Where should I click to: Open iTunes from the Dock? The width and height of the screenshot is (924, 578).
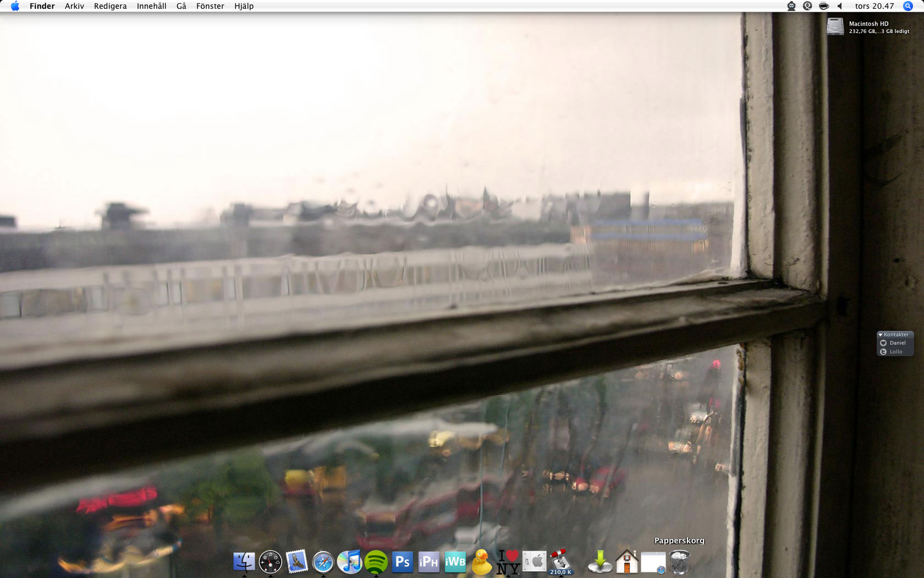click(349, 562)
